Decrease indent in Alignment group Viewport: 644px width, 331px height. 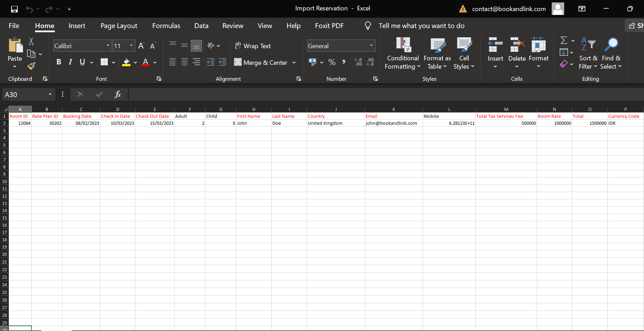(x=210, y=62)
